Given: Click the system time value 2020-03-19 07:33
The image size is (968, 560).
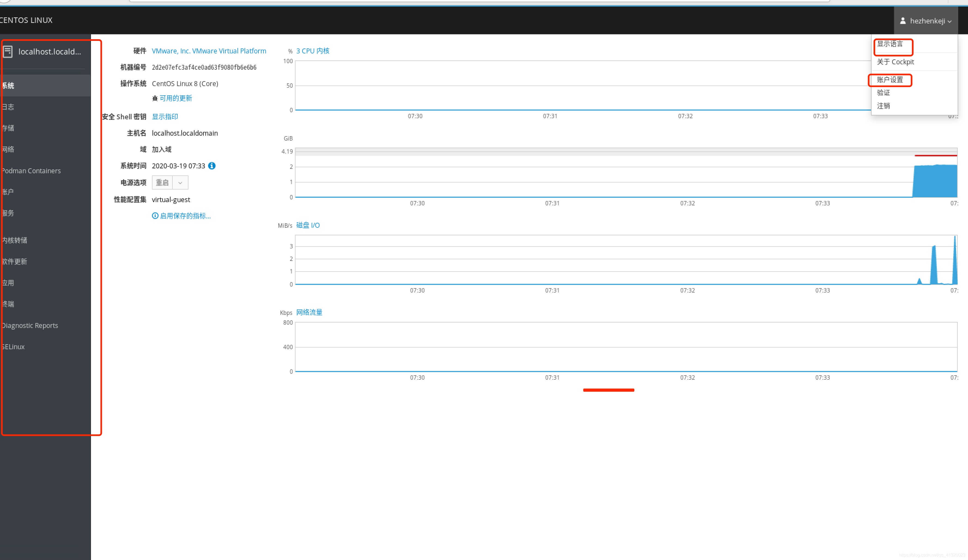Looking at the screenshot, I should point(178,166).
